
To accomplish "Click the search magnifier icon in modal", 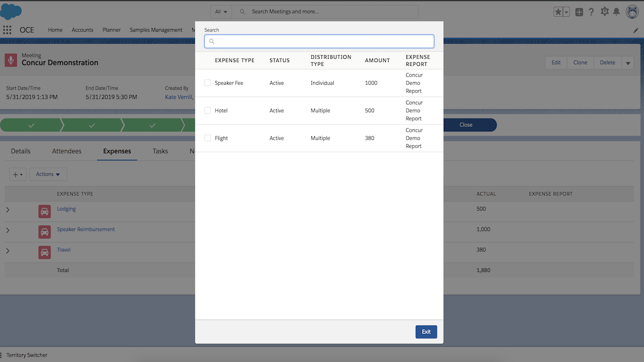I will [x=212, y=41].
